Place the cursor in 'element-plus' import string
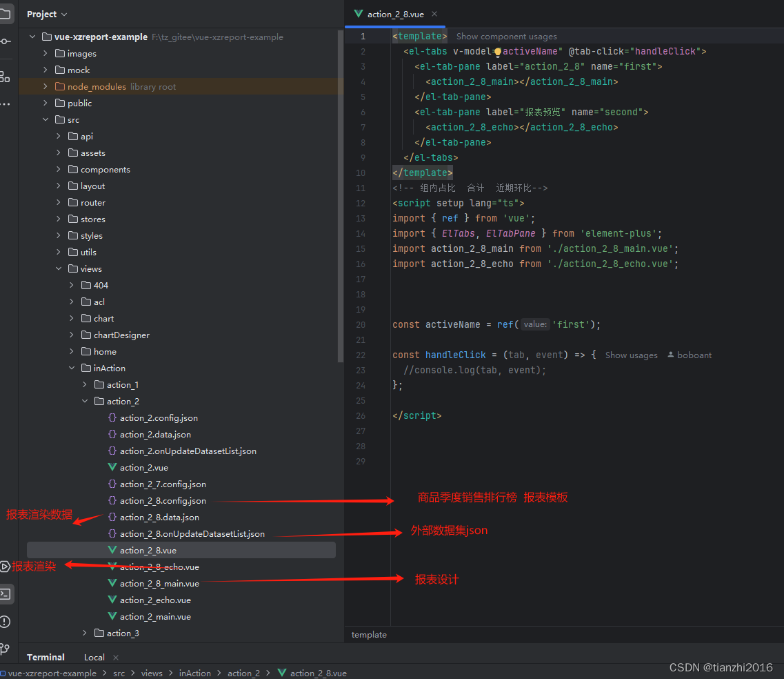 coord(618,234)
